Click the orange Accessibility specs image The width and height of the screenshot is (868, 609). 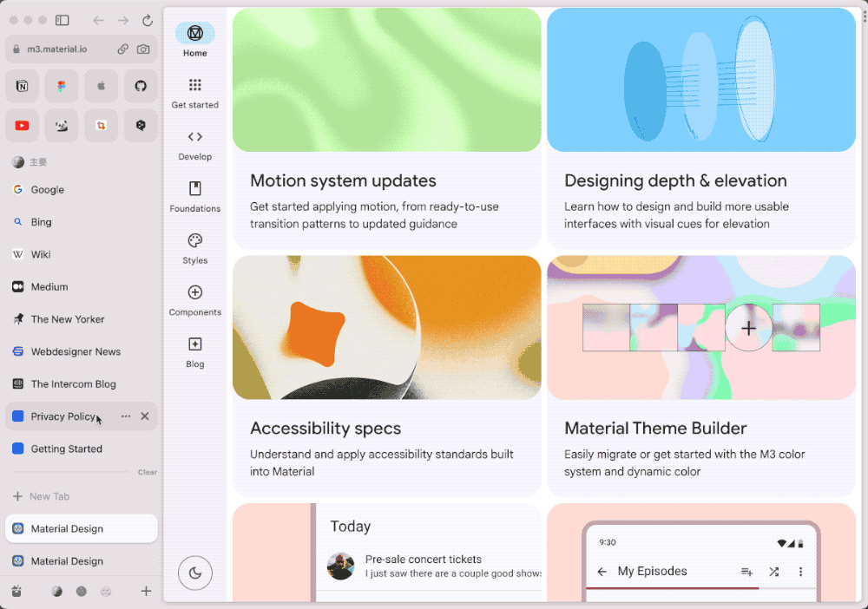(387, 327)
